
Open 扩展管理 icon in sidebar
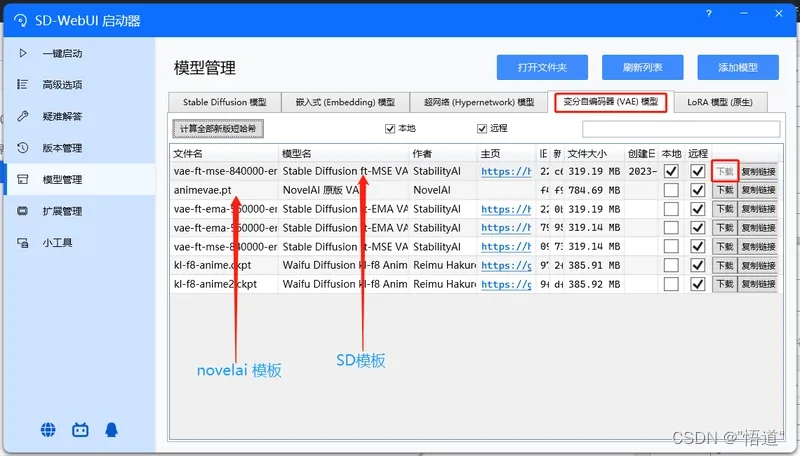[22, 211]
